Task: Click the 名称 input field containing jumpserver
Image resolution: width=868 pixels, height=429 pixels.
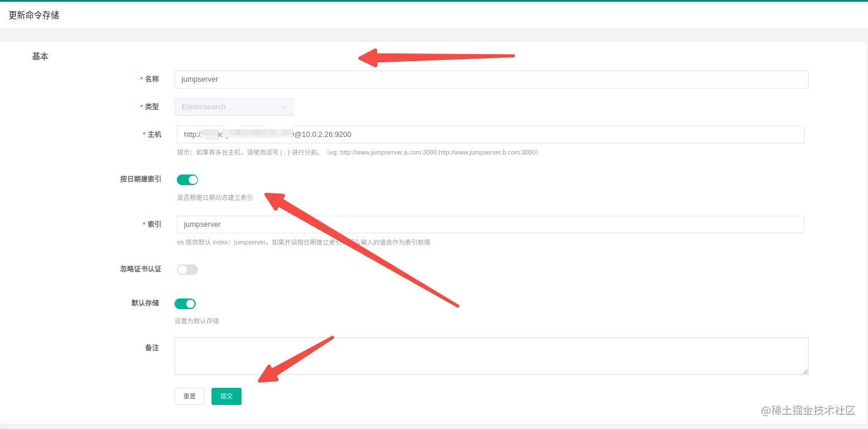Action: 491,79
